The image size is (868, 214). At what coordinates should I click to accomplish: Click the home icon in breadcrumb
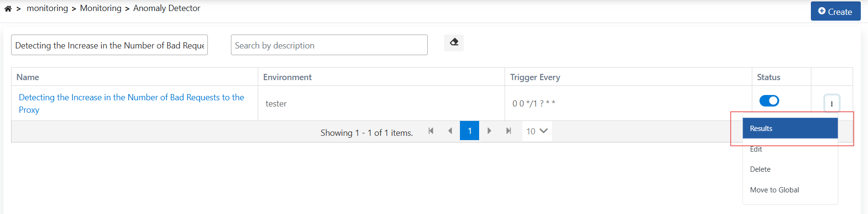[8, 9]
